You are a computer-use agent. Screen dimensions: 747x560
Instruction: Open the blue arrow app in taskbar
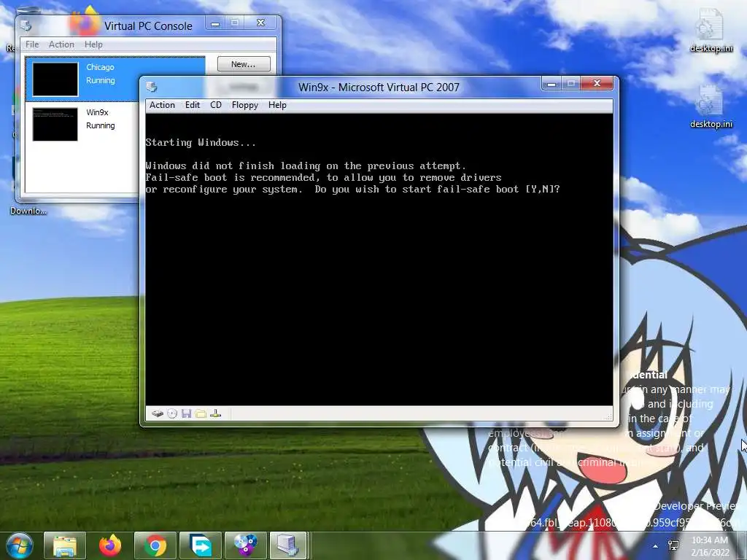[201, 545]
